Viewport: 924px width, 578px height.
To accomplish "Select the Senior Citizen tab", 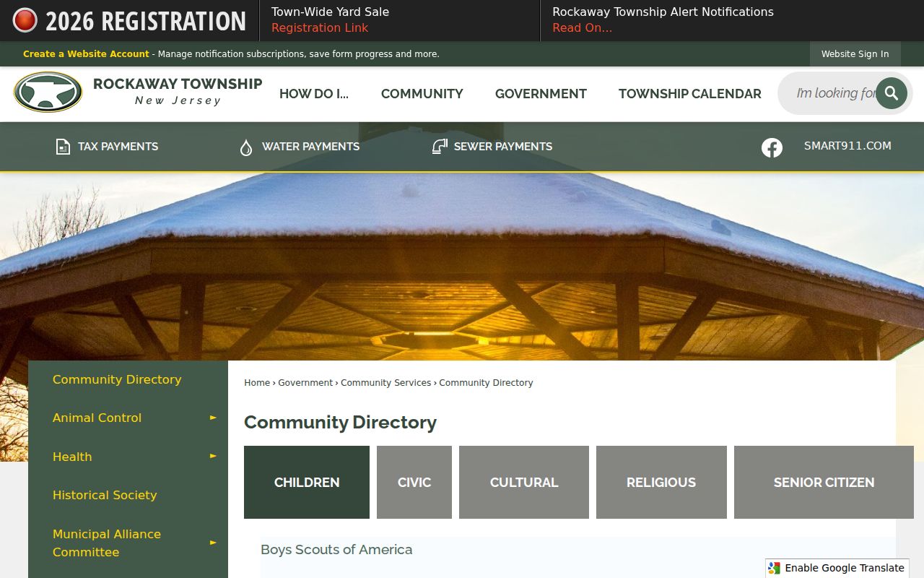I will click(824, 482).
